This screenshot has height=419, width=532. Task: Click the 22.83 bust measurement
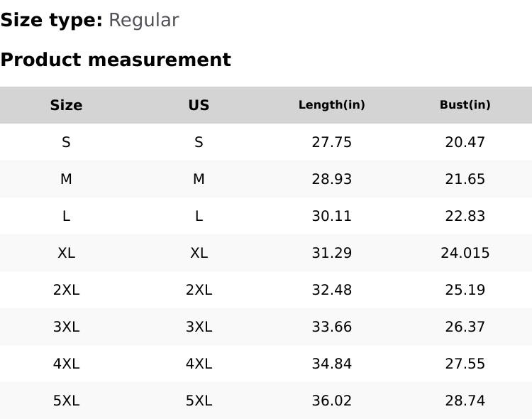(465, 216)
